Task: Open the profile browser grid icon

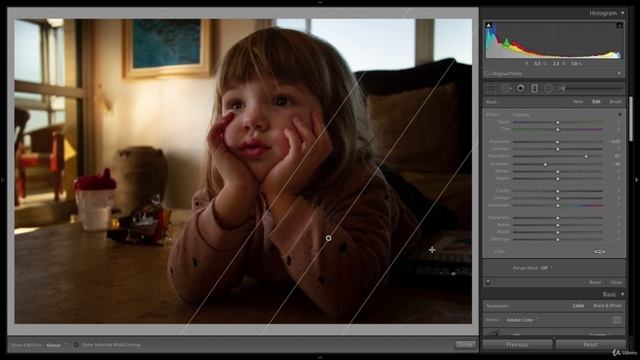Action: click(x=617, y=320)
